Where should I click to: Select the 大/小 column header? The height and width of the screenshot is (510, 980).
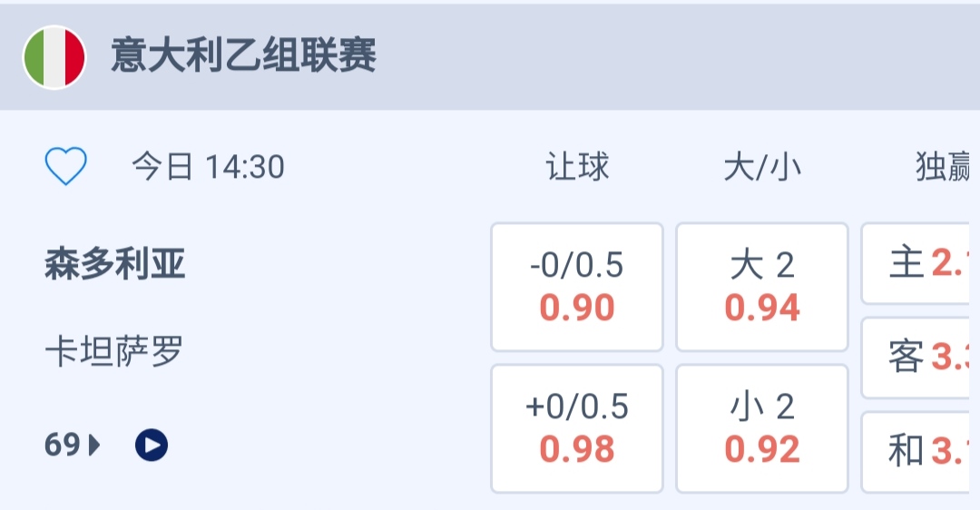tap(762, 167)
